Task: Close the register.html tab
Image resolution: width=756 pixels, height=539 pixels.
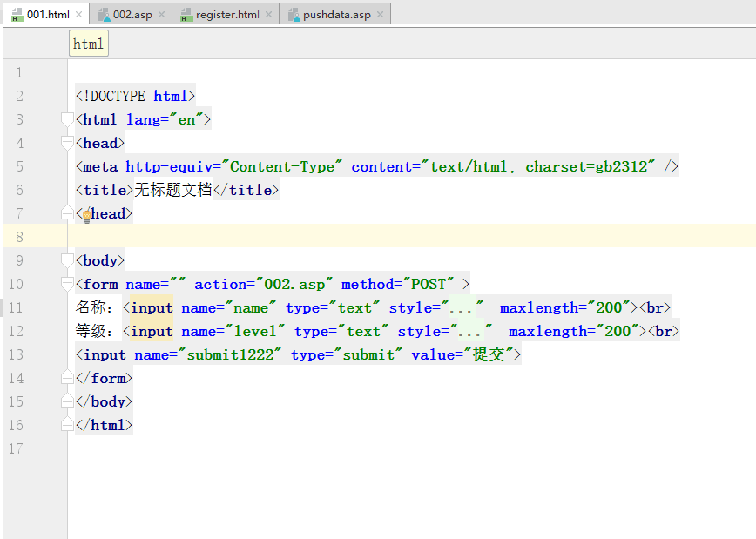Action: (269, 15)
